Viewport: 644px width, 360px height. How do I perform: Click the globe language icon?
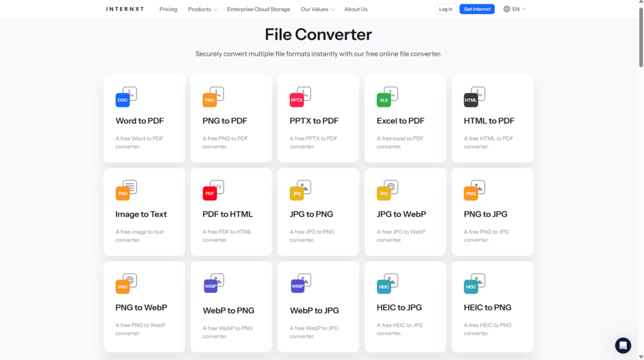click(507, 9)
